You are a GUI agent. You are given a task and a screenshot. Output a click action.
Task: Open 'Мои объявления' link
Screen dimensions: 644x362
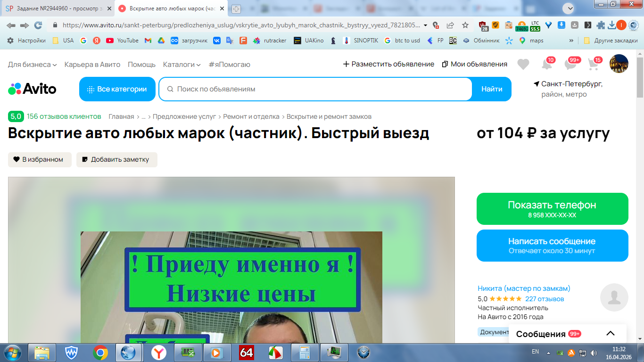475,64
